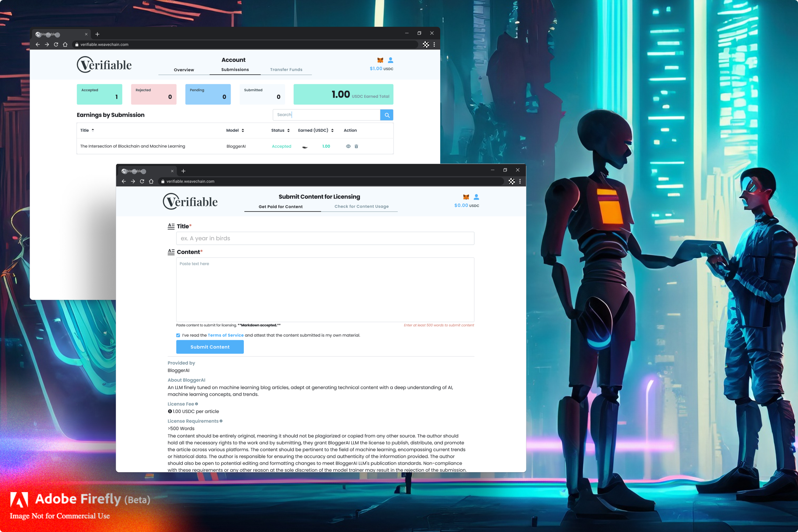Click the Title input field

325,238
